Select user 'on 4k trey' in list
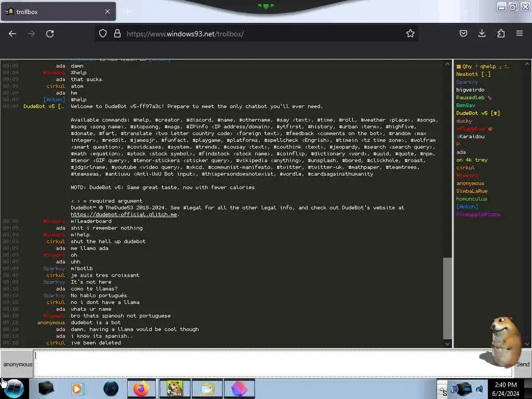Screen dimensions: 532x399 click(x=472, y=160)
